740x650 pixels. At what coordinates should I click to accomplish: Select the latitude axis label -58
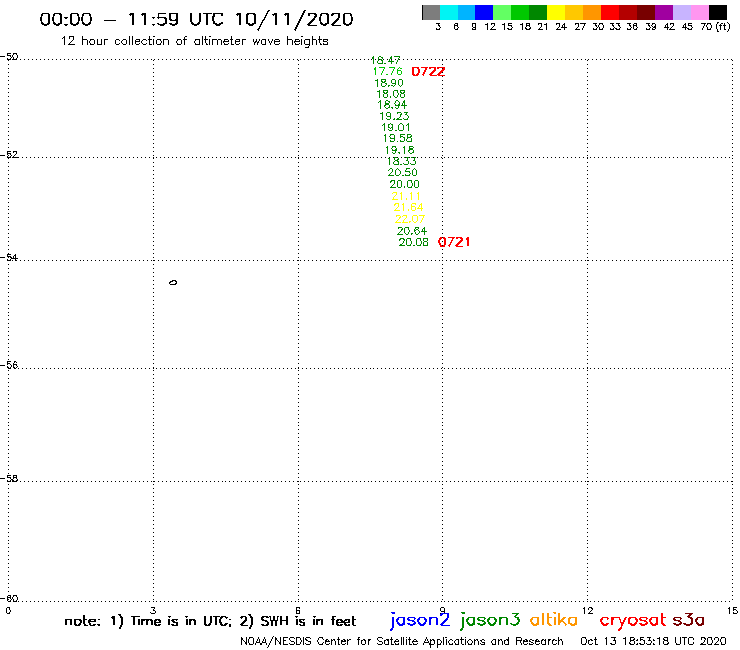coord(9,478)
